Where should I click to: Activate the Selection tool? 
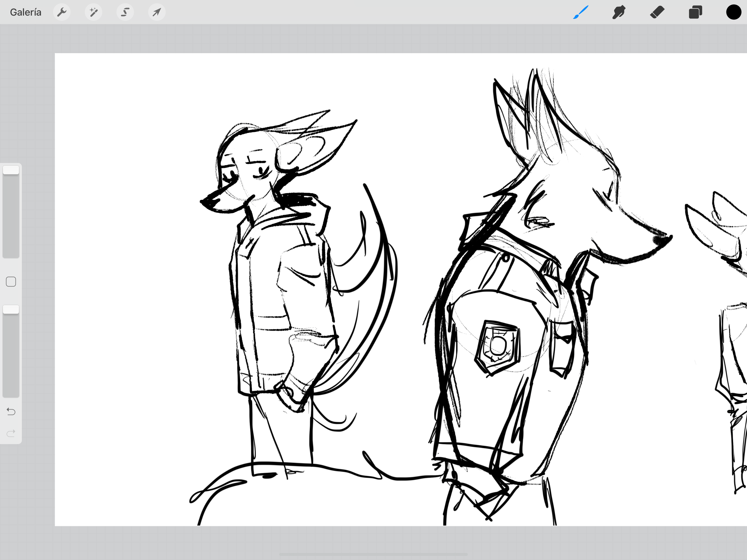coord(125,12)
